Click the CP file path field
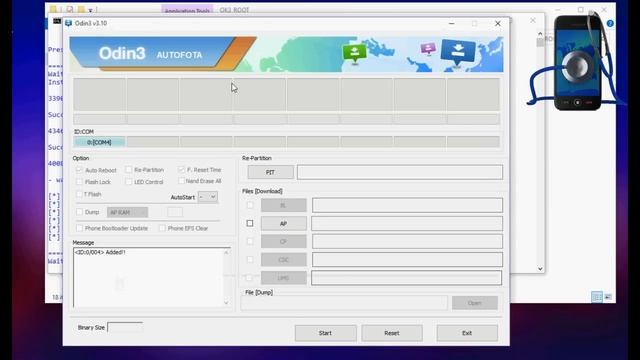Viewport: 640px width, 360px height. coord(407,242)
